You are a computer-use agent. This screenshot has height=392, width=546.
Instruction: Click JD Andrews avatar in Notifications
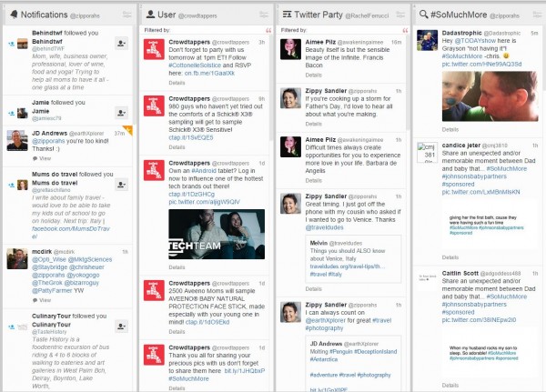17,141
